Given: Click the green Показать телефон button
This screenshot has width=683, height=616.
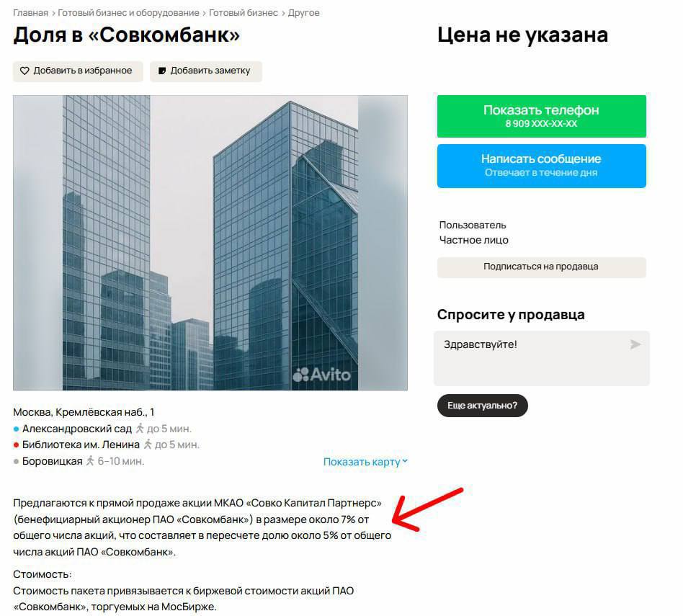Looking at the screenshot, I should pos(542,116).
